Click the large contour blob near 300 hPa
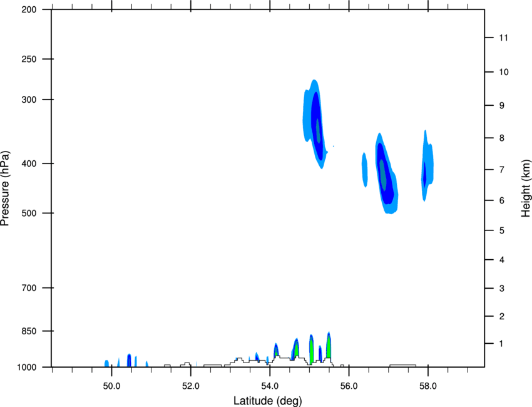Screen dimensions: 532x407 pos(315,124)
